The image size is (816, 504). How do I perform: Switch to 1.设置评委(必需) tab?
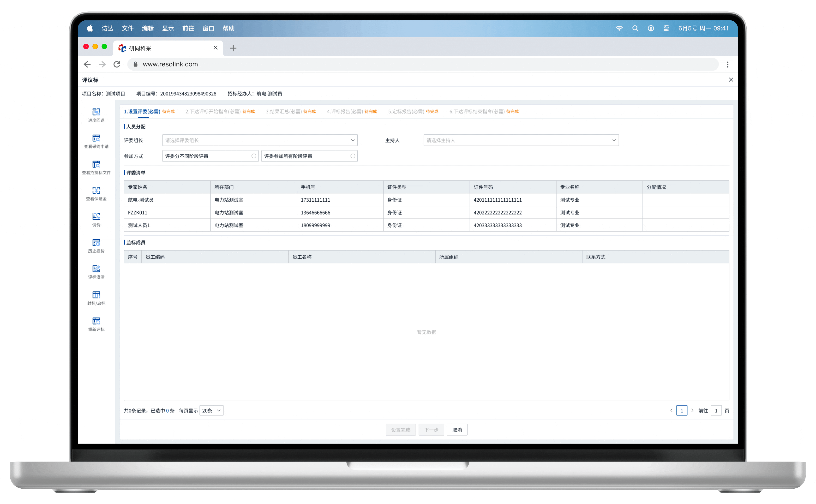[x=149, y=111]
